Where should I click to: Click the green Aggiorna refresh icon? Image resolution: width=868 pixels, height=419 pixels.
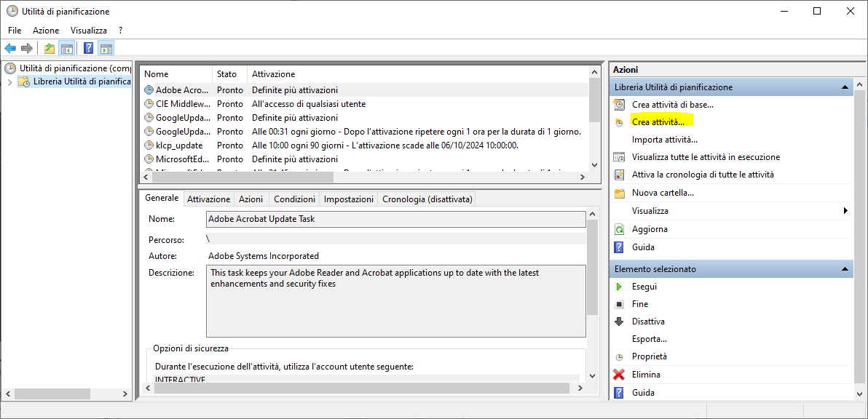point(620,229)
